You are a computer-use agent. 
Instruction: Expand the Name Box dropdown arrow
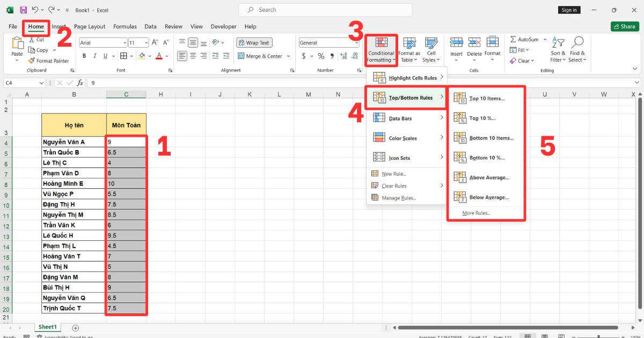tap(42, 83)
